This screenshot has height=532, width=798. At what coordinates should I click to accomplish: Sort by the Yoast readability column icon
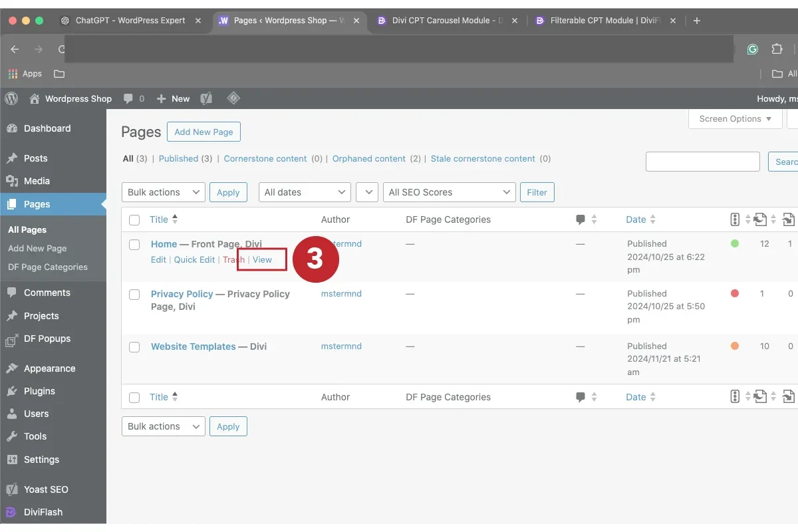pos(735,219)
